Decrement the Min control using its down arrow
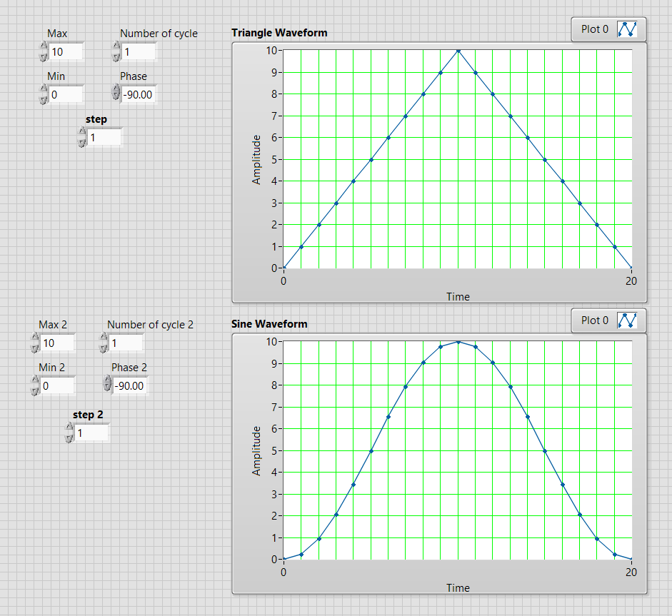This screenshot has width=672, height=616. (x=44, y=99)
